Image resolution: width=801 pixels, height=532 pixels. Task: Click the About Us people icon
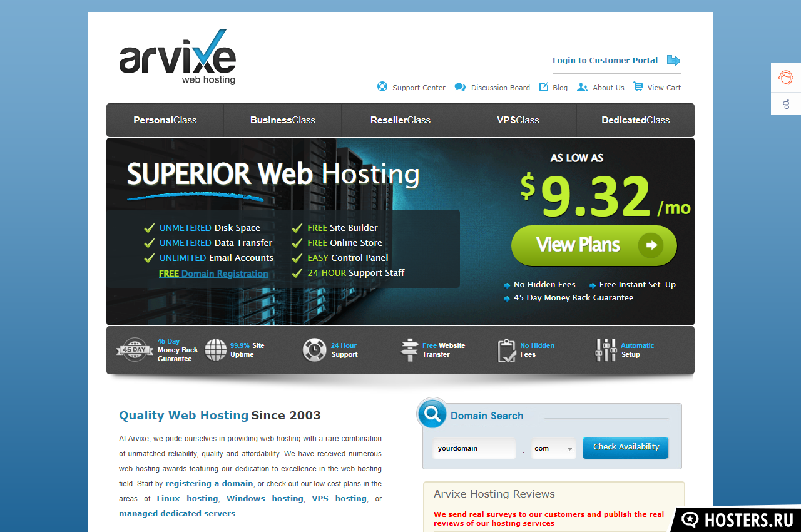click(582, 87)
